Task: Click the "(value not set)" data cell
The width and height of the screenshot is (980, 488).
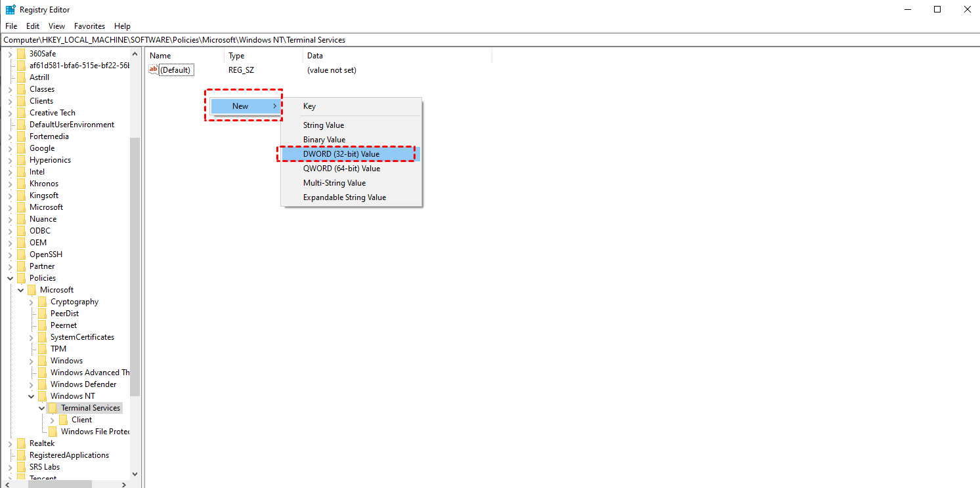Action: 331,70
